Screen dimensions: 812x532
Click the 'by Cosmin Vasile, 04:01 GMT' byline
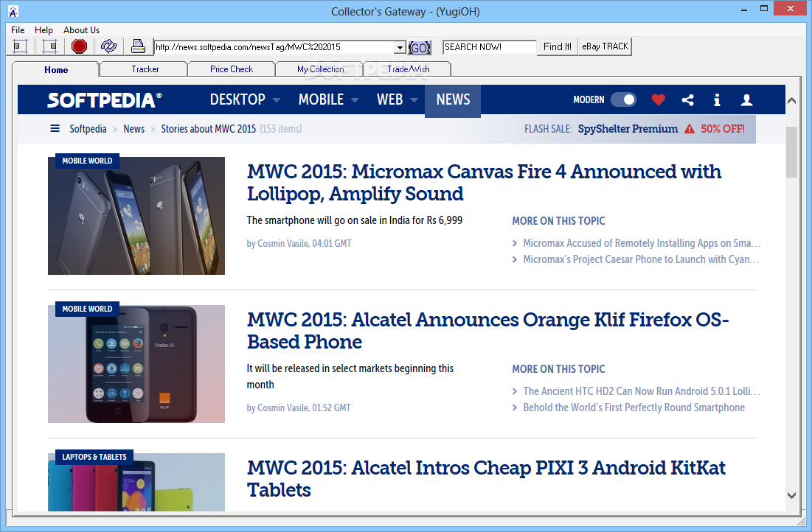coord(299,243)
